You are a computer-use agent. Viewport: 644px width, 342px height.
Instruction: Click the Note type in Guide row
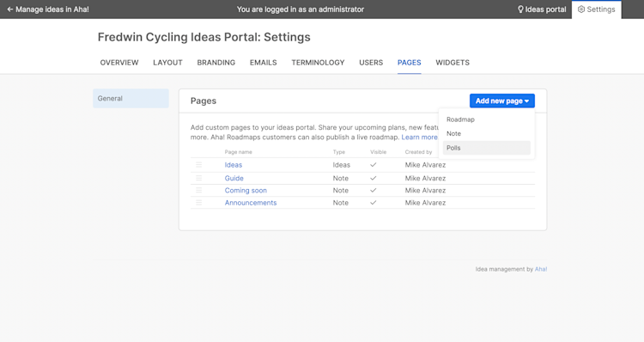click(341, 178)
